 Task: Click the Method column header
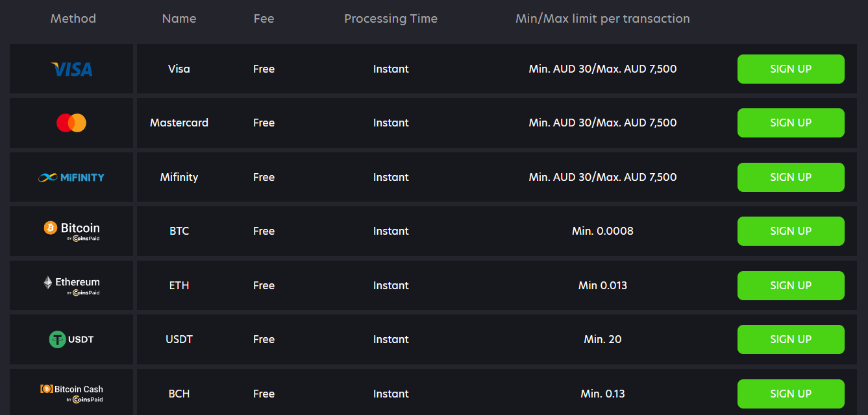pyautogui.click(x=73, y=19)
